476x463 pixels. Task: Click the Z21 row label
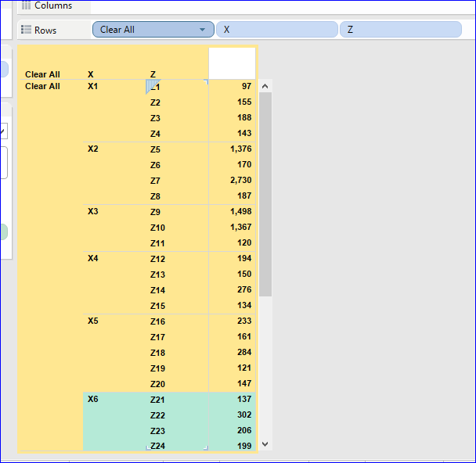tap(157, 400)
